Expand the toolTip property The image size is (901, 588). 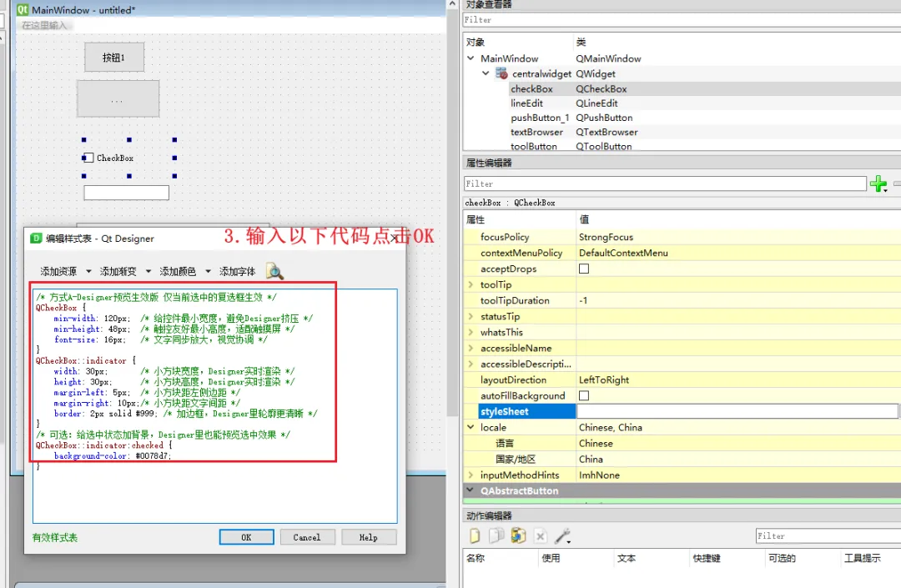(x=471, y=284)
